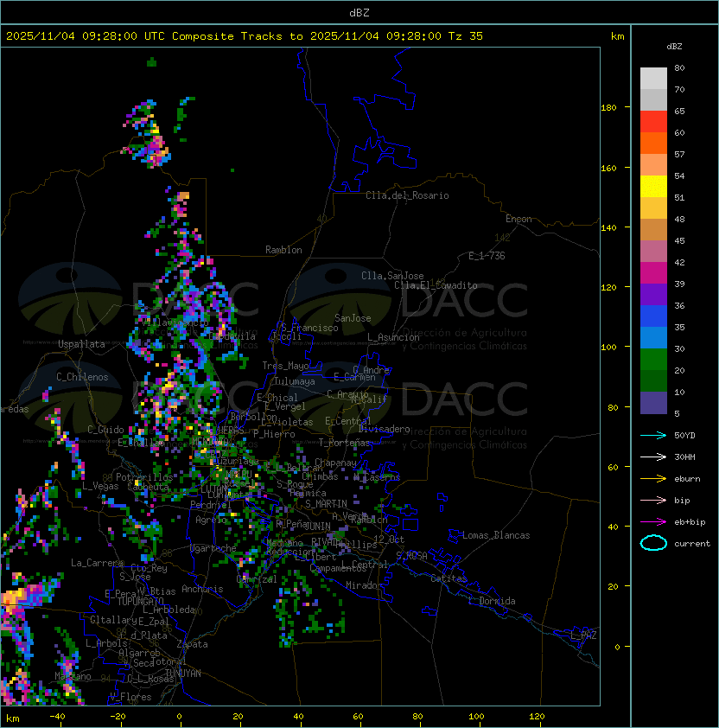Screen dimensions: 719x728
Task: Click the C_Guido place label
Action: click(x=105, y=430)
